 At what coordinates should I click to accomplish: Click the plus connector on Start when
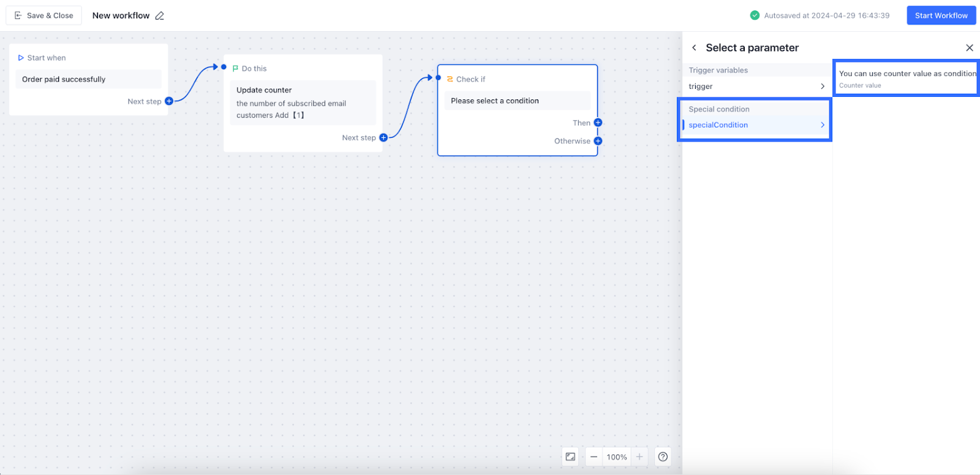click(x=169, y=101)
